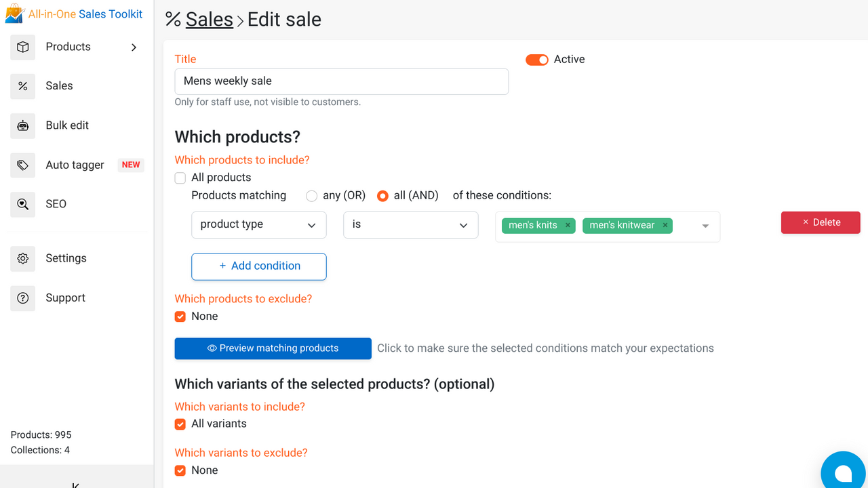This screenshot has width=868, height=488.
Task: Open the product type dropdown
Action: click(x=258, y=225)
